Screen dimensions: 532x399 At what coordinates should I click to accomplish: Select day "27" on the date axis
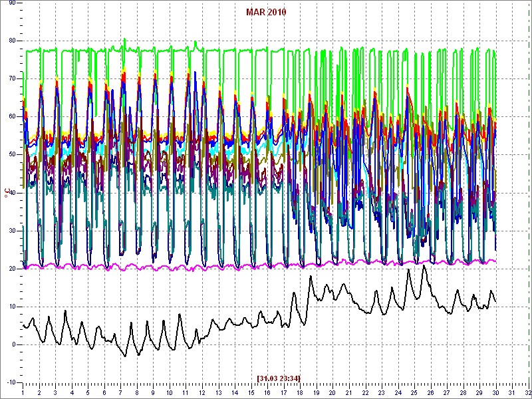coord(446,392)
